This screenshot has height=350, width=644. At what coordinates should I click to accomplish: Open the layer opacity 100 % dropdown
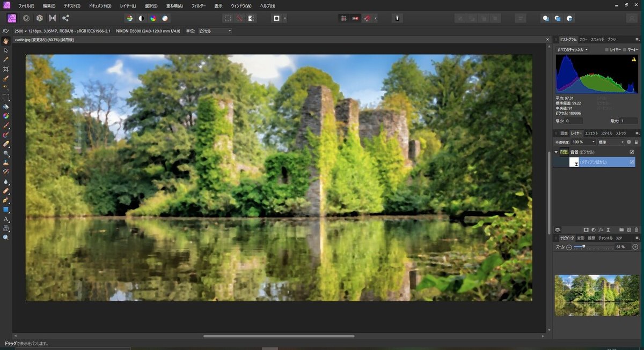(583, 142)
